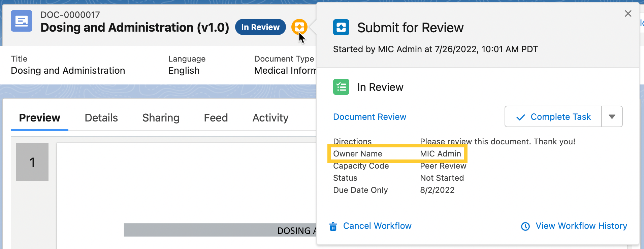Click the orange workflow status icon
This screenshot has height=249, width=644.
(299, 27)
